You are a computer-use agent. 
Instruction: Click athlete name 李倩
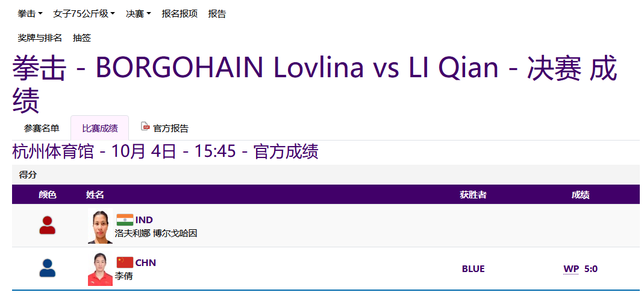point(124,276)
